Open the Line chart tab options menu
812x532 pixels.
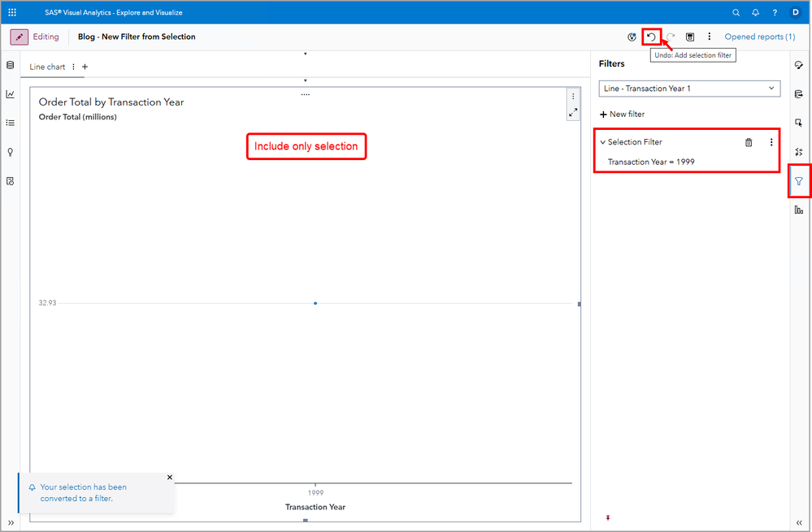[73, 67]
